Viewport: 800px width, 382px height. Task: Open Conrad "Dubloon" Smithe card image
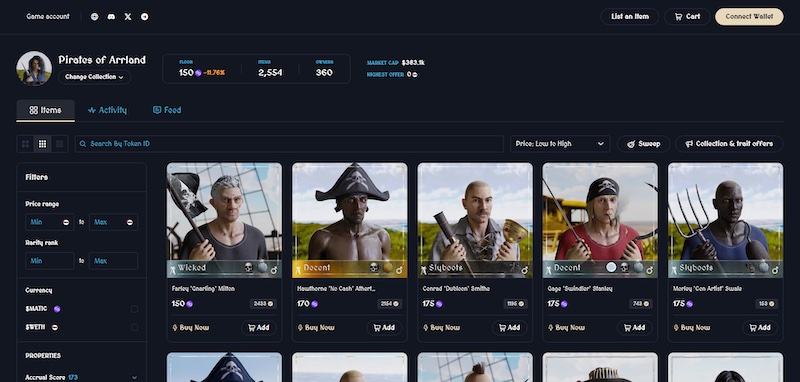[x=475, y=220]
